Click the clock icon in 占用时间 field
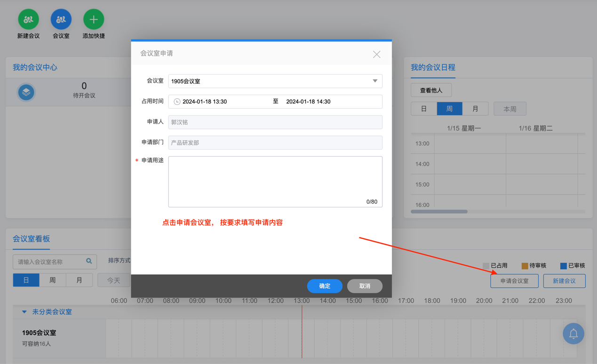The image size is (597, 364). (x=177, y=102)
